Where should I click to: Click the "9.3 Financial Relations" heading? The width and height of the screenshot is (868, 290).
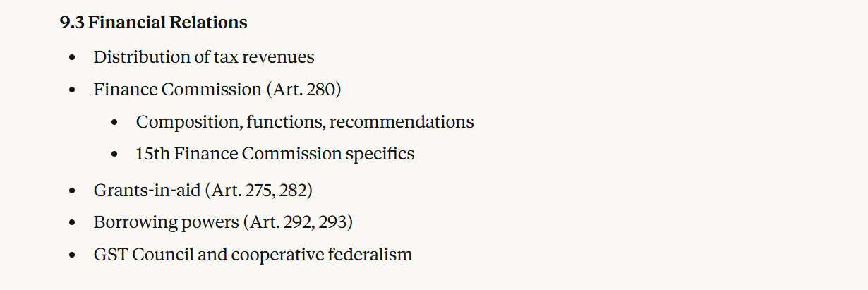coord(153,23)
